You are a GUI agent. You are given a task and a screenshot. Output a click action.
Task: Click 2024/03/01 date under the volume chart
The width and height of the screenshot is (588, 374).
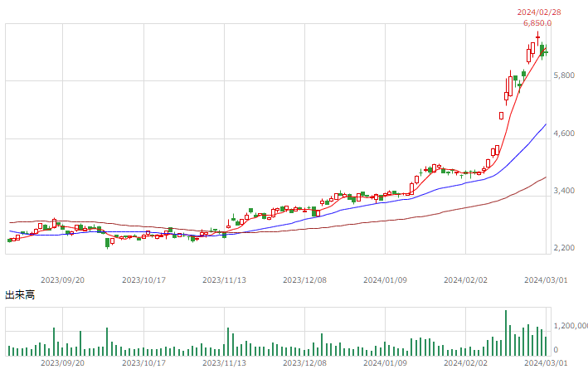pyautogui.click(x=546, y=363)
